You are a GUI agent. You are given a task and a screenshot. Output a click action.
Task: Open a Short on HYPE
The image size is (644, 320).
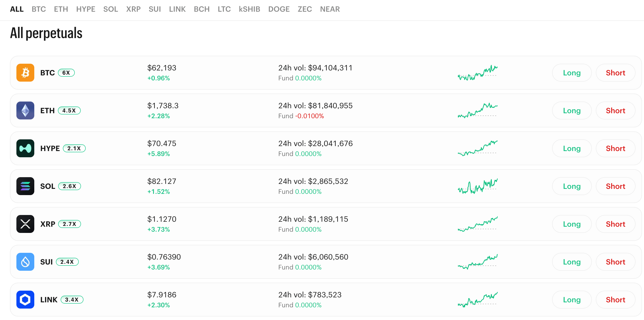615,148
